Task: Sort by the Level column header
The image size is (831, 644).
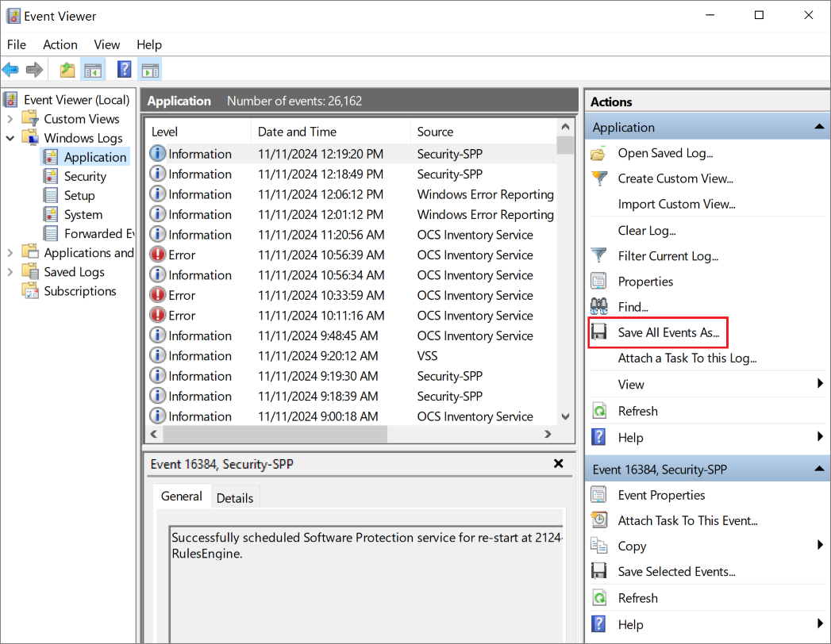Action: (x=198, y=132)
